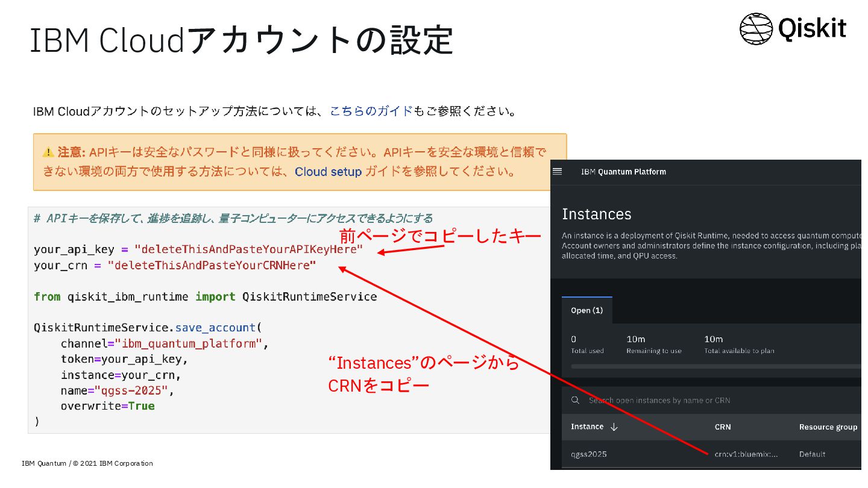Viewport: 868px width, 488px height.
Task: Click the usage progress bar
Action: pos(716,366)
